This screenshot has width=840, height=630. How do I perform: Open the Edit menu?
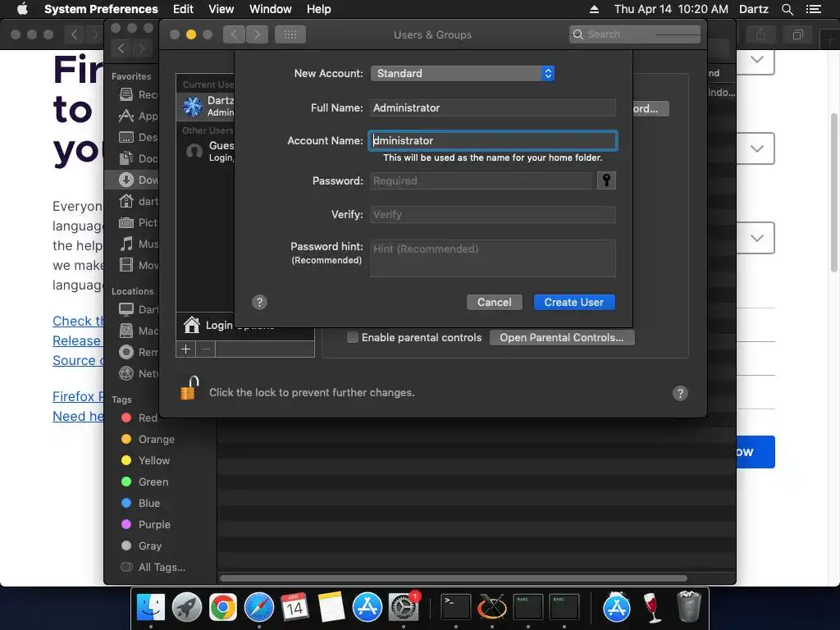(x=183, y=9)
